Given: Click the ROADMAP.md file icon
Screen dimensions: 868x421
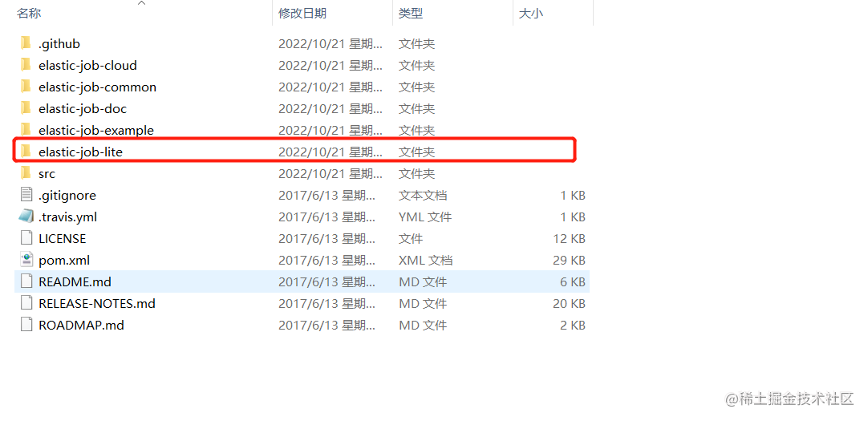Looking at the screenshot, I should pyautogui.click(x=26, y=325).
